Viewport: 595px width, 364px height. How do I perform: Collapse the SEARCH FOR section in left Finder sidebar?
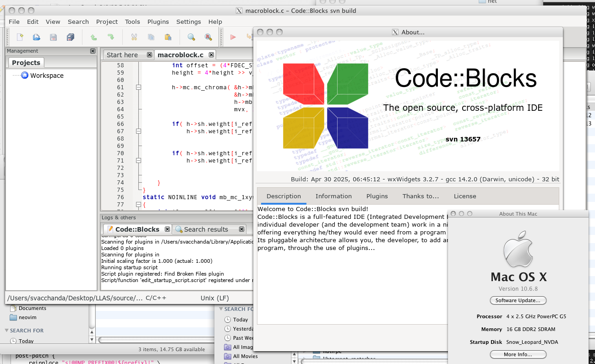point(6,330)
